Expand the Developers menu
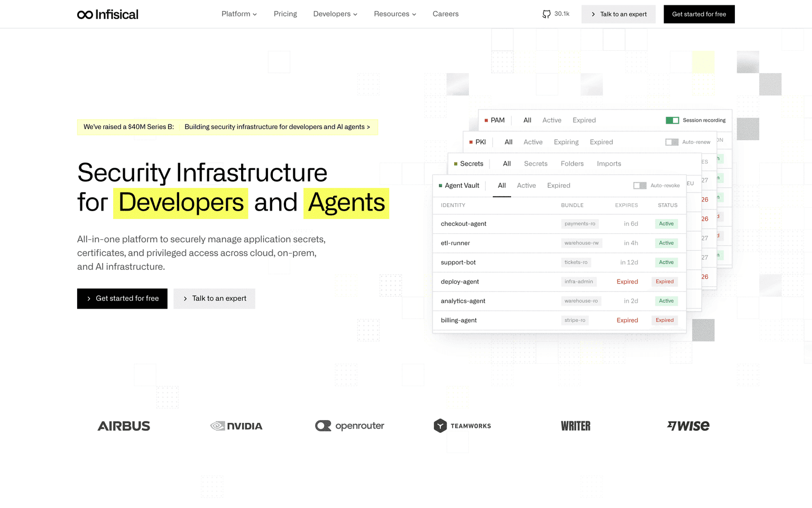 [x=335, y=14]
